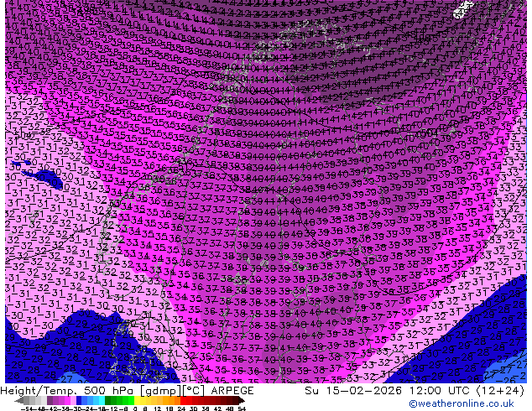The image size is (532, 411).
Task: Click the white patch at the map's top right
Action: tap(463, 9)
